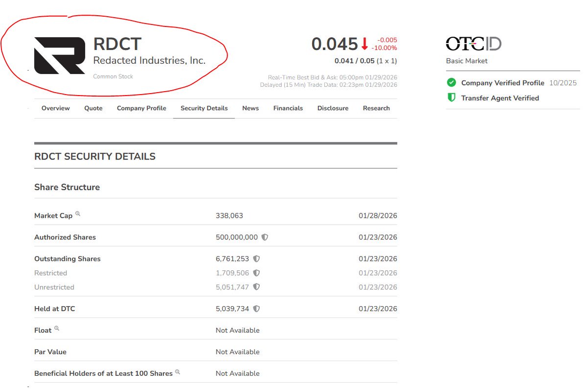This screenshot has width=588, height=389.
Task: Click the Held at DTC value 5,039,734
Action: [x=232, y=309]
